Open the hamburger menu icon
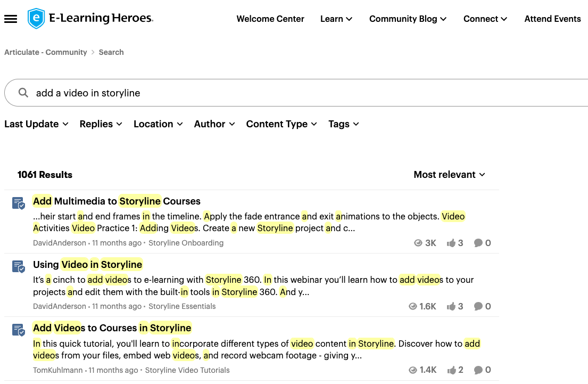 click(11, 19)
